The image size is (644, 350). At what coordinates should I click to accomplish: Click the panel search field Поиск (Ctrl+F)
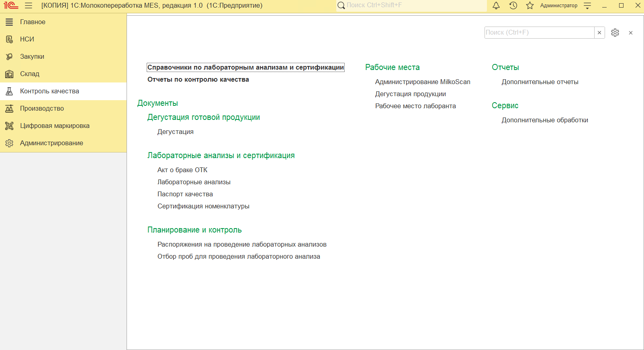click(539, 33)
